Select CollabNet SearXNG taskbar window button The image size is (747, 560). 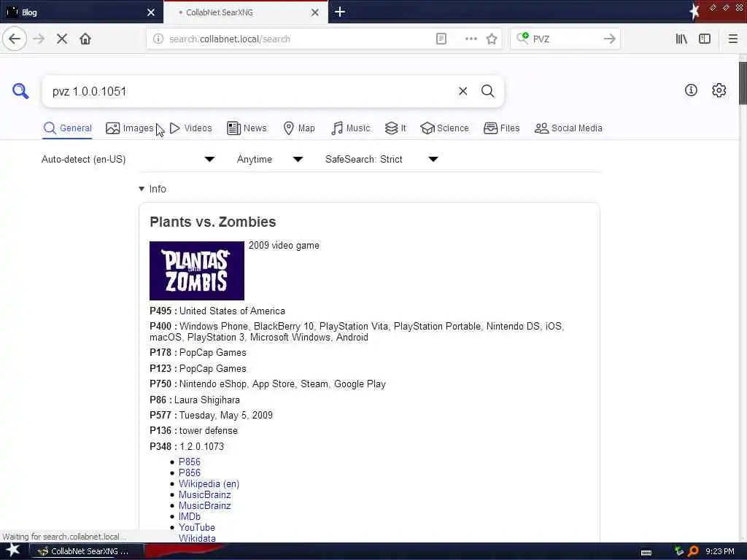(x=87, y=551)
